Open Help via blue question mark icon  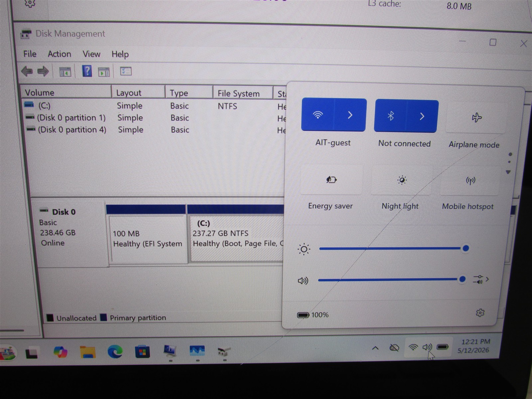(x=87, y=71)
